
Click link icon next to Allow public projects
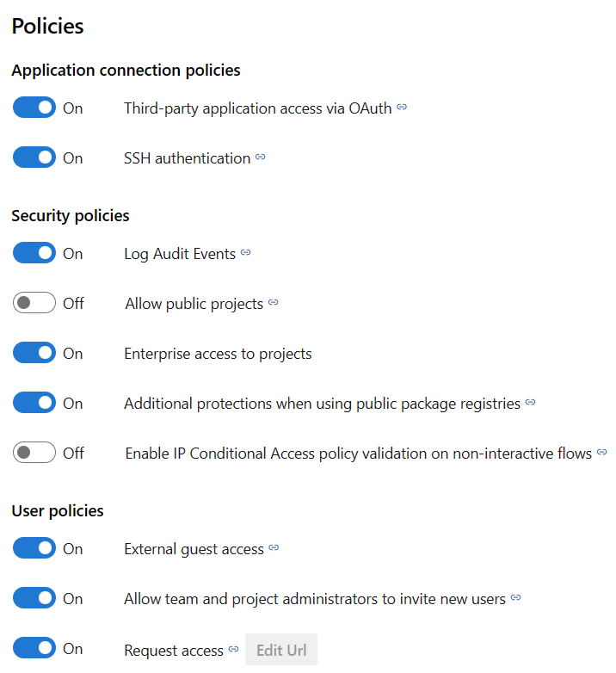pos(274,303)
